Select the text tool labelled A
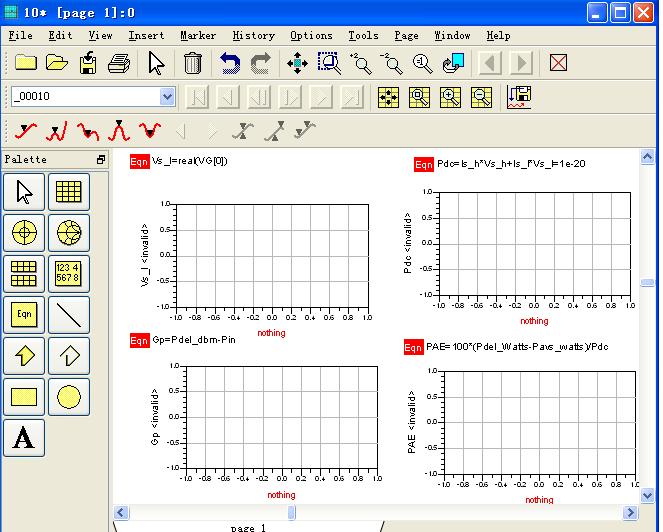The image size is (663, 532). click(24, 438)
